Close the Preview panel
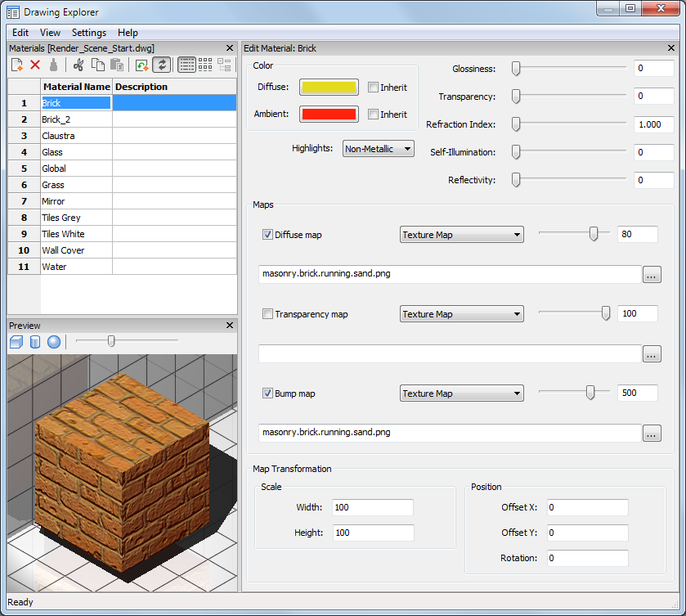This screenshot has width=686, height=616. click(x=230, y=325)
